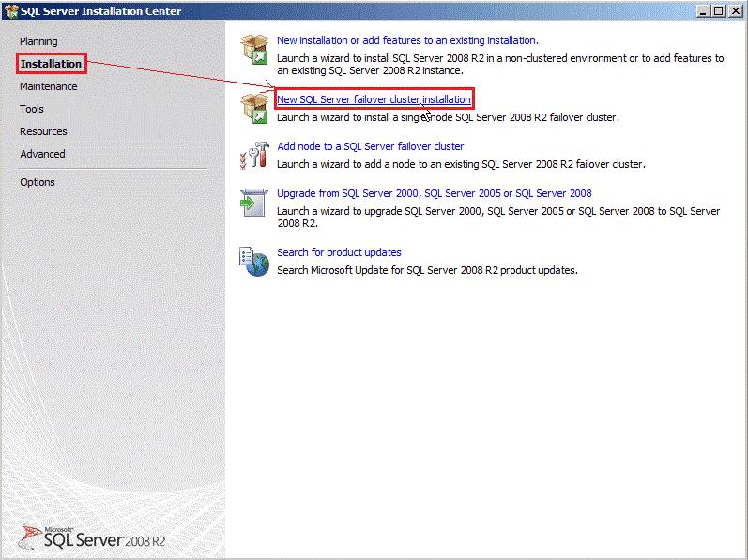
Task: Click text 'Launch a wizard to install a single-node'
Action: [449, 117]
